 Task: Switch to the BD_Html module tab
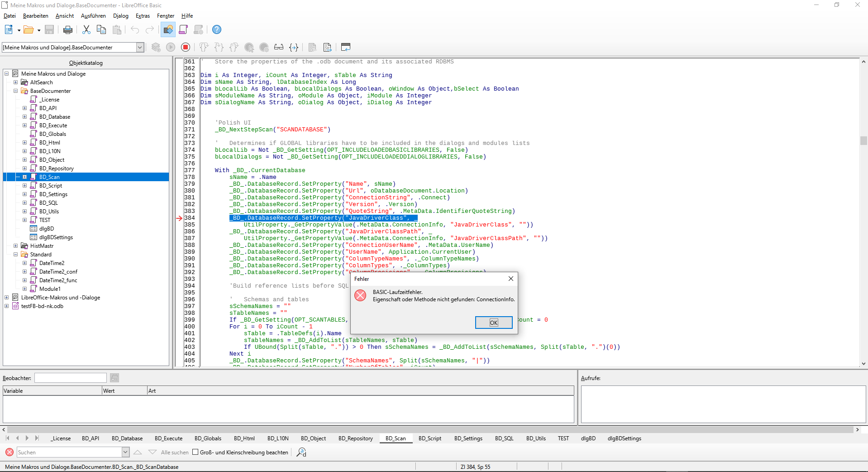[244, 438]
